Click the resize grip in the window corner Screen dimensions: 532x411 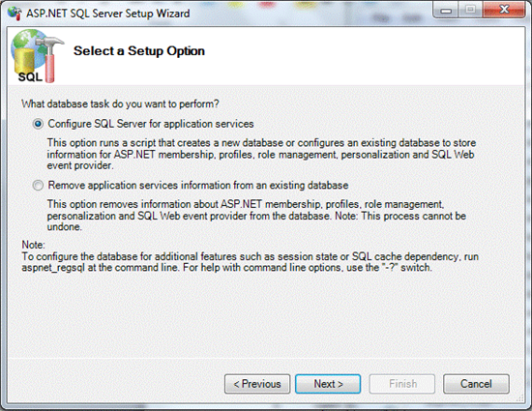point(519,398)
